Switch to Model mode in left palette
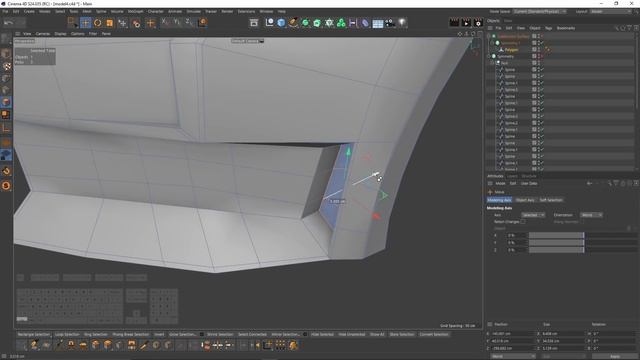 coord(6,53)
